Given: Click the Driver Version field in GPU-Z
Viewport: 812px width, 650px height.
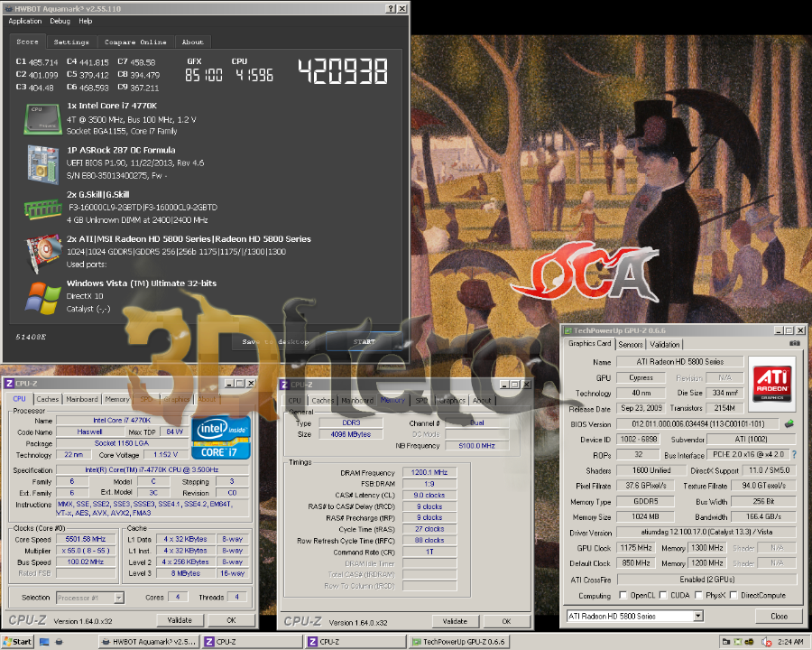Looking at the screenshot, I should click(706, 532).
